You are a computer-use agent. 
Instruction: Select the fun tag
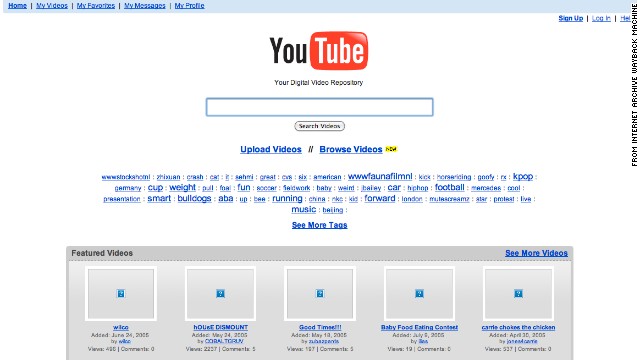(244, 187)
